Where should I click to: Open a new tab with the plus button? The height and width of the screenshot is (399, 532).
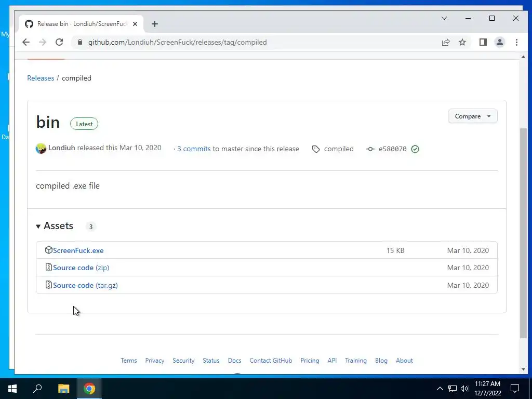coord(155,24)
